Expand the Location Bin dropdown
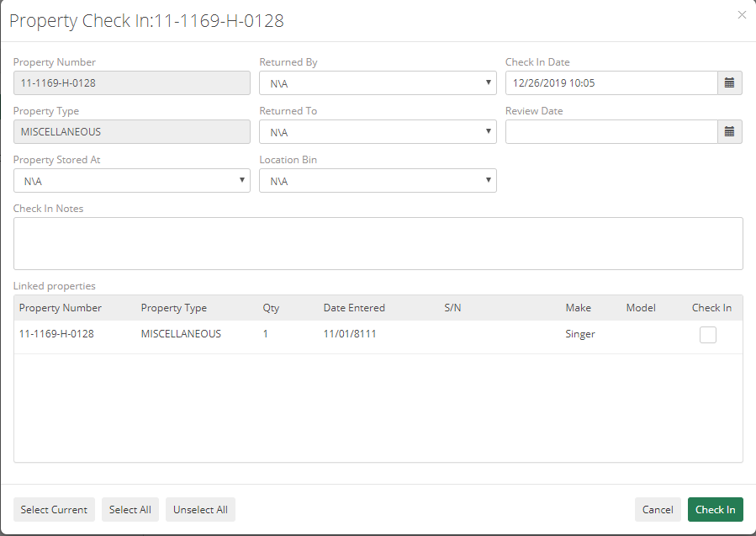This screenshot has width=756, height=536. pyautogui.click(x=378, y=180)
